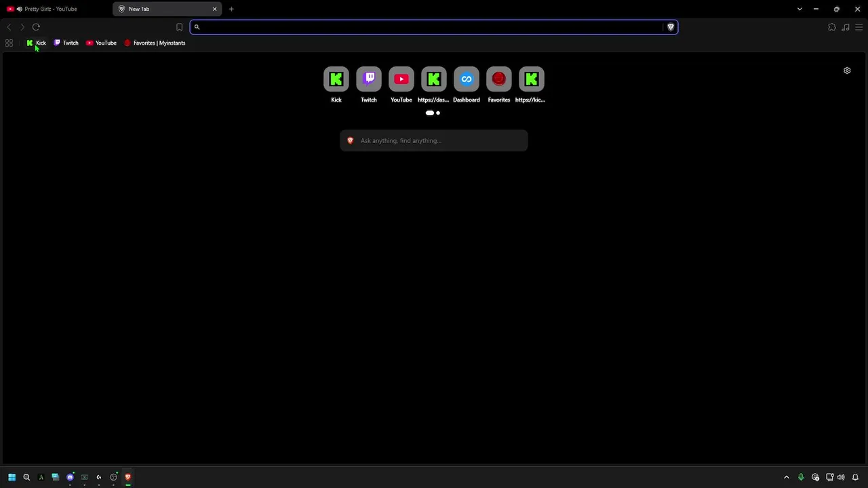This screenshot has width=868, height=488.
Task: Show hidden system tray icons
Action: pyautogui.click(x=787, y=477)
